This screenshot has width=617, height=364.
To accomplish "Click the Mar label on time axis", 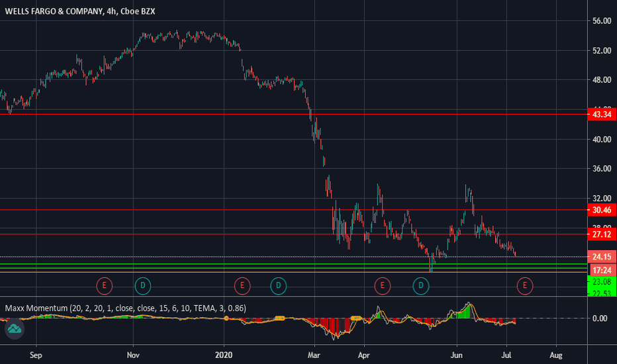I will pyautogui.click(x=314, y=355).
